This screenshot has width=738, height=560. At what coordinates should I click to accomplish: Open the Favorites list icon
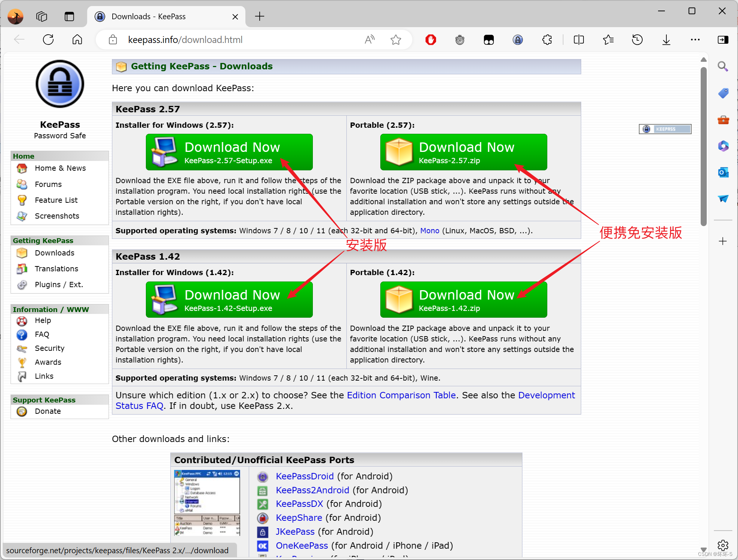pyautogui.click(x=608, y=40)
